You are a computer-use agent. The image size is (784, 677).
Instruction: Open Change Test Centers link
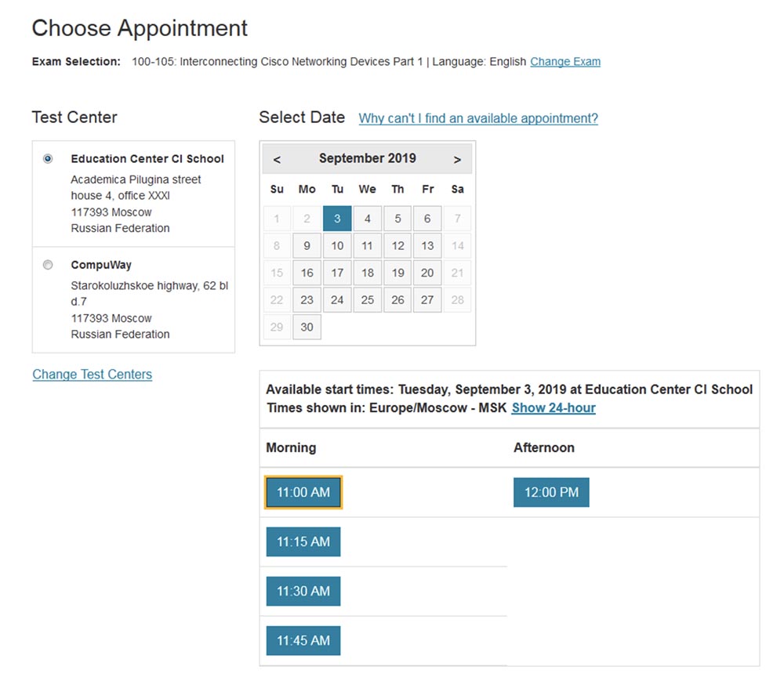93,375
